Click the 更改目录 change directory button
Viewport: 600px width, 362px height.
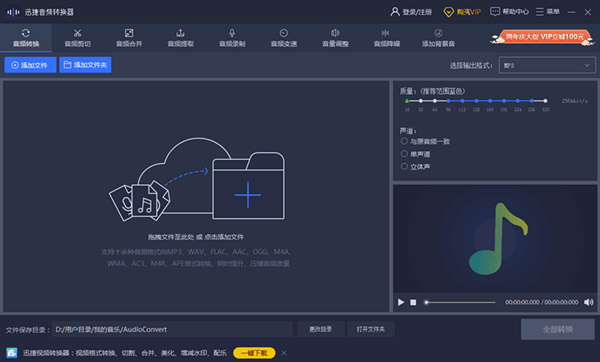[321, 329]
